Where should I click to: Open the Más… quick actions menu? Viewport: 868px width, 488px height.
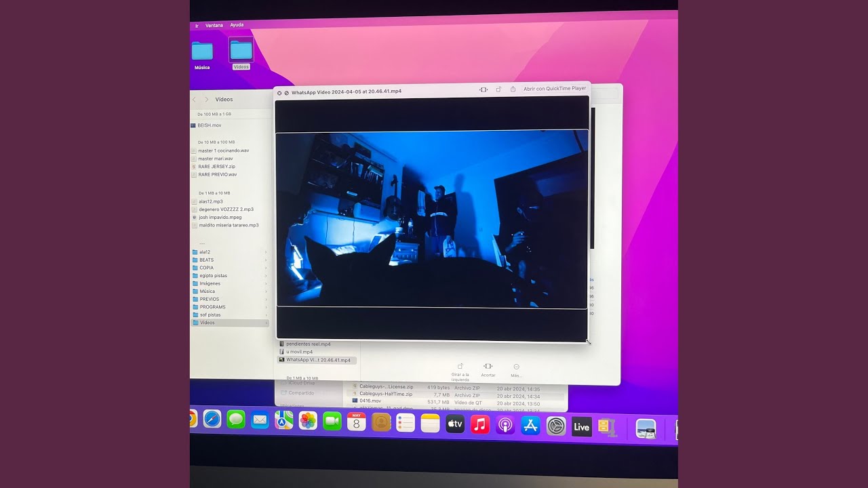[x=516, y=370]
